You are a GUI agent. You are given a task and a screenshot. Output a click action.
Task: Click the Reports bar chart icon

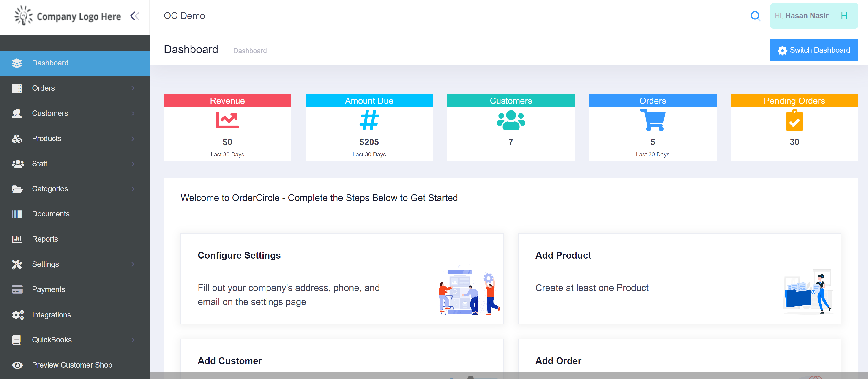pyautogui.click(x=17, y=239)
